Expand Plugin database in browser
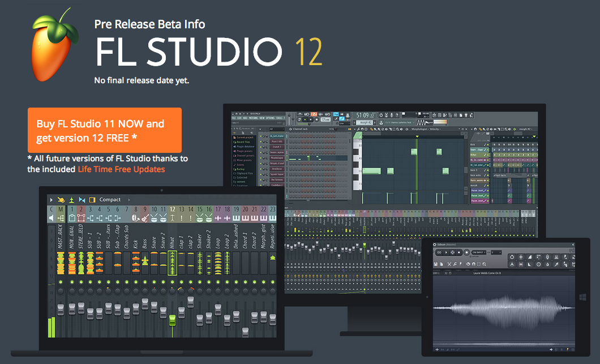Viewport: 600px width, 364px height. [243, 147]
